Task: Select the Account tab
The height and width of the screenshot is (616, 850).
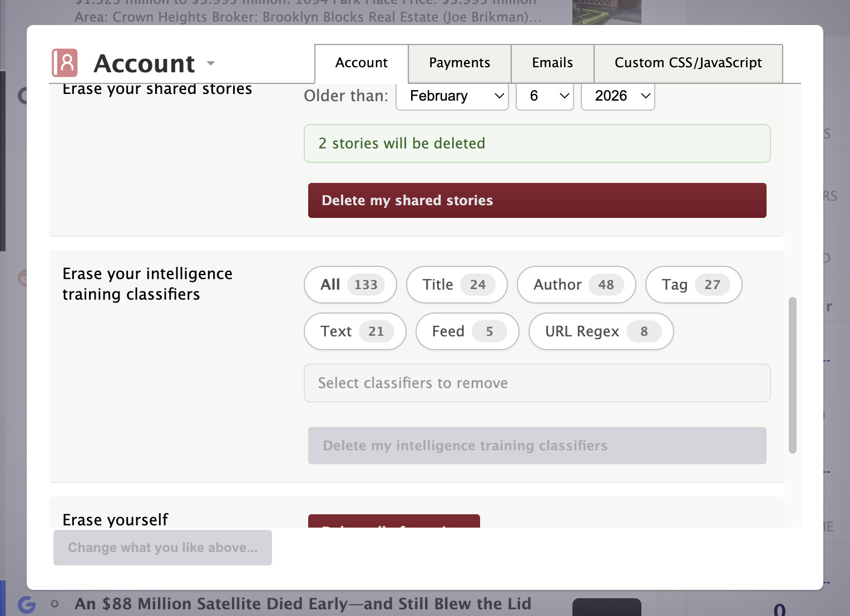Action: pos(361,63)
